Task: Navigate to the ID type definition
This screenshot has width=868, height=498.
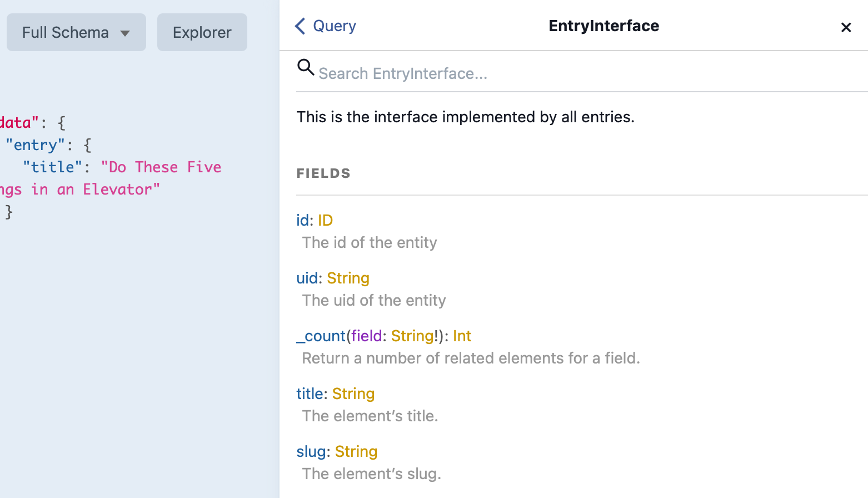Action: point(327,220)
